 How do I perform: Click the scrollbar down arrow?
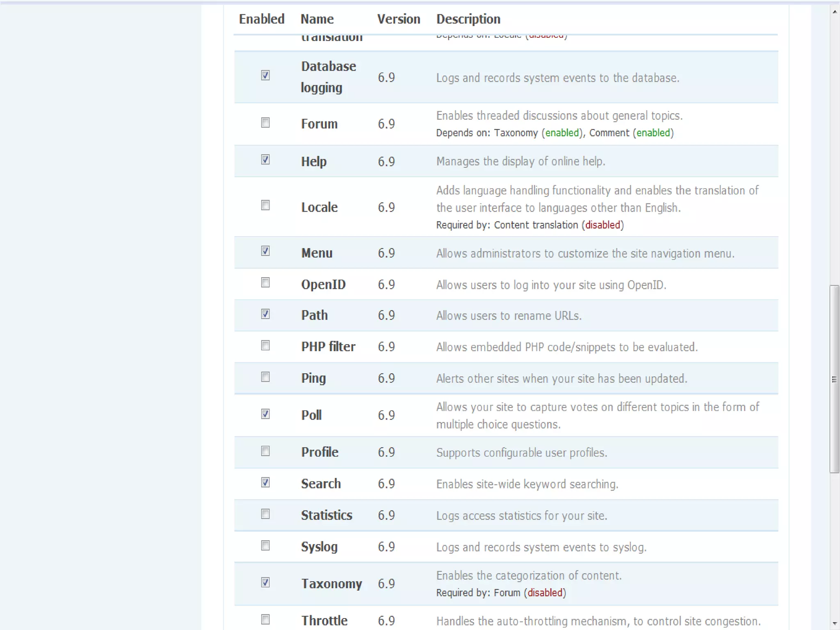(x=834, y=624)
